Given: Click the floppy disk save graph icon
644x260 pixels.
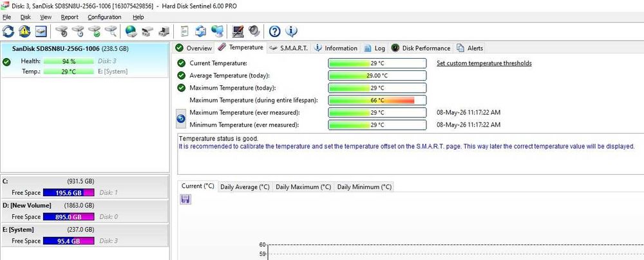Looking at the screenshot, I should [x=185, y=199].
